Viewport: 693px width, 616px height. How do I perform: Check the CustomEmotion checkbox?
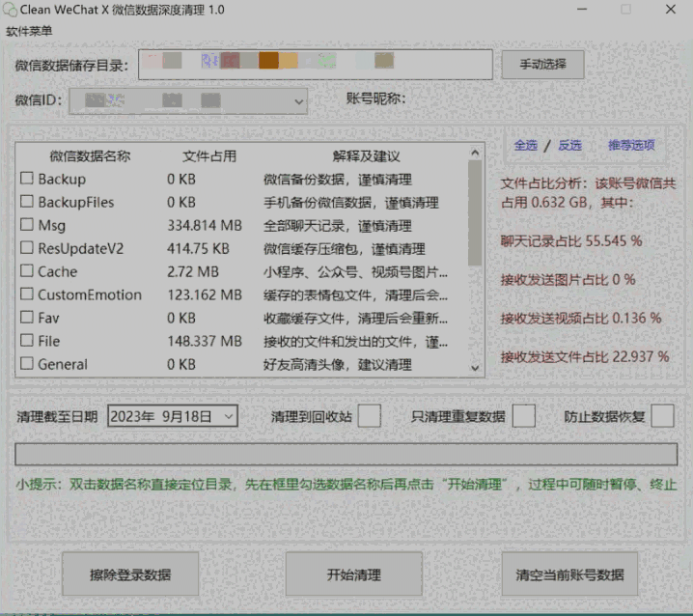(27, 294)
